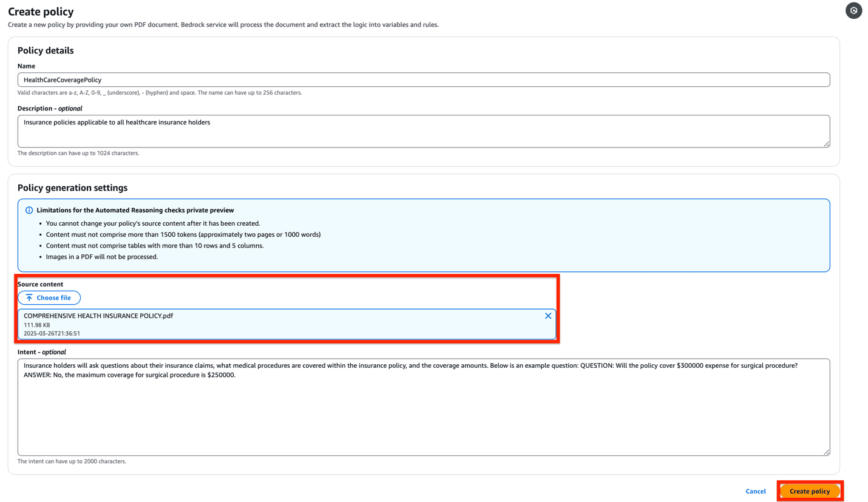The height and width of the screenshot is (502, 868).
Task: Click the upload arrow inside Choose file
Action: 30,297
